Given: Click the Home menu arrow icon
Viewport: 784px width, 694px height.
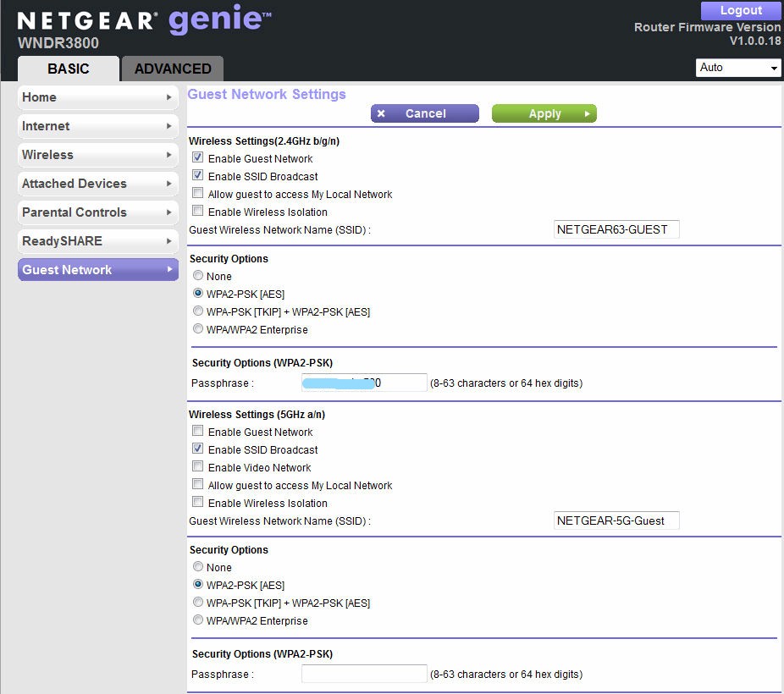Looking at the screenshot, I should click(169, 97).
